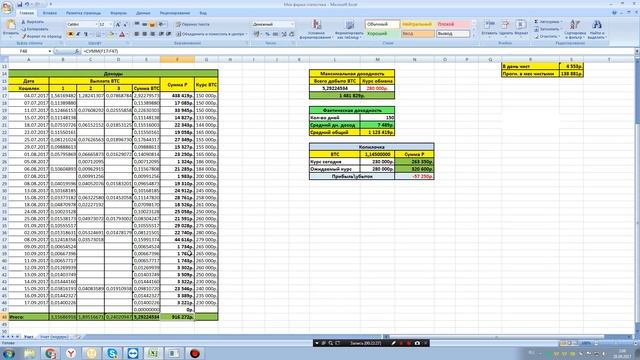The width and height of the screenshot is (640, 360).
Task: Cut selection with the scissors icon
Action: coord(23,22)
